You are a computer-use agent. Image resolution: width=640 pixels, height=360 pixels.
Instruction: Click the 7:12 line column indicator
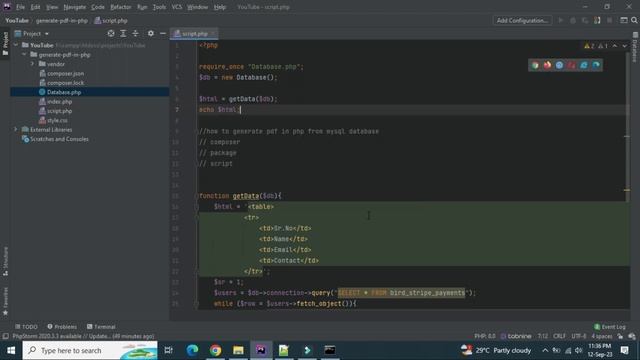(542, 336)
